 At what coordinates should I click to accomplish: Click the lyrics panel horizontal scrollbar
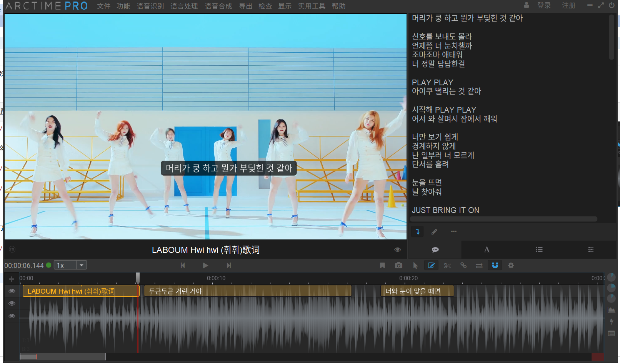pyautogui.click(x=503, y=219)
